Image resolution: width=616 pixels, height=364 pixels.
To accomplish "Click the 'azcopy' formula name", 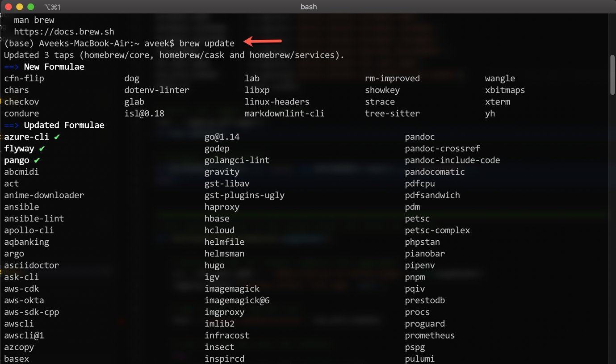I will click(19, 347).
